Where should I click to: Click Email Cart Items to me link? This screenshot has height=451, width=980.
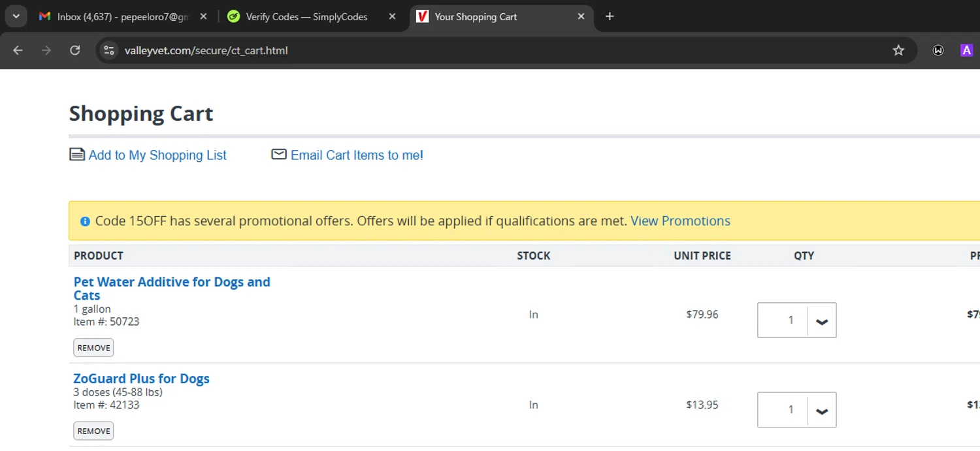(x=357, y=155)
